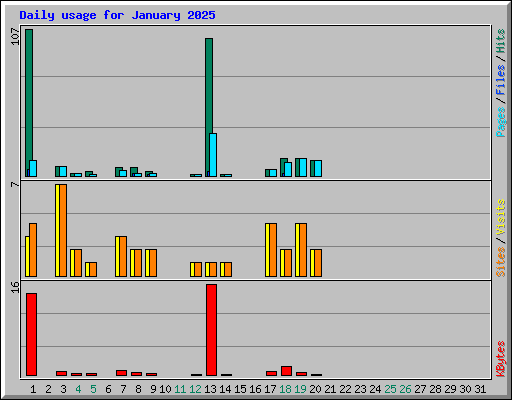Viewport: 512px width, 400px height.
Task: Click the orange 'Sites' legend label
Action: tap(501, 262)
